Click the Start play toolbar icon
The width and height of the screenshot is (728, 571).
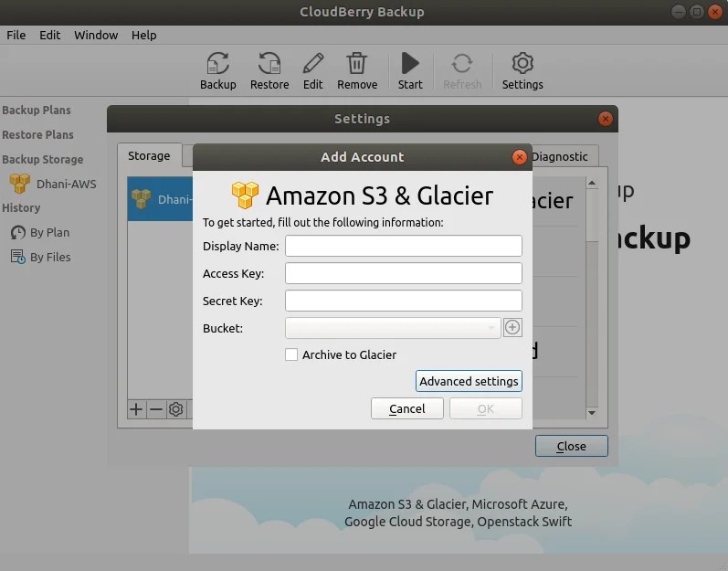(410, 70)
